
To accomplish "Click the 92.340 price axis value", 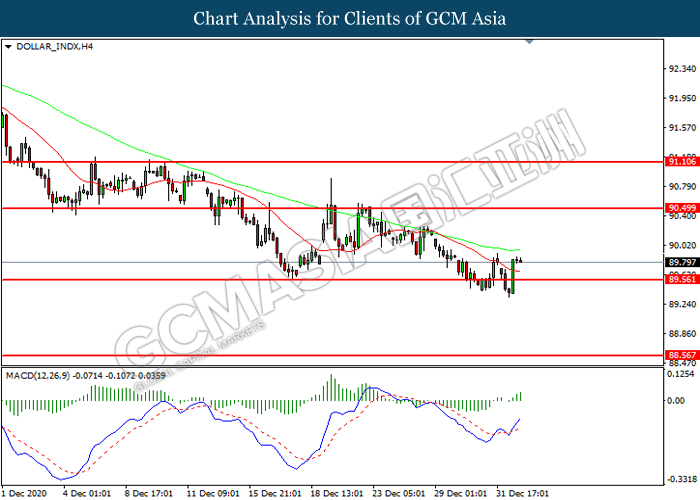I will (683, 69).
